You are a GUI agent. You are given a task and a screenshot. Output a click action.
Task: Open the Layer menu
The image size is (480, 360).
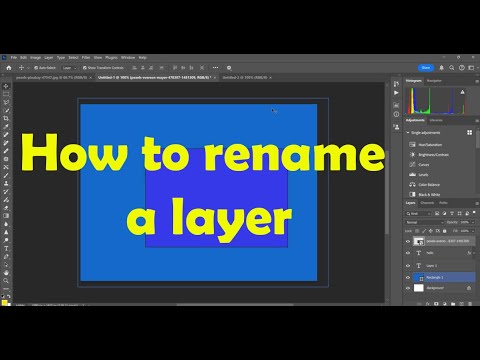49,57
